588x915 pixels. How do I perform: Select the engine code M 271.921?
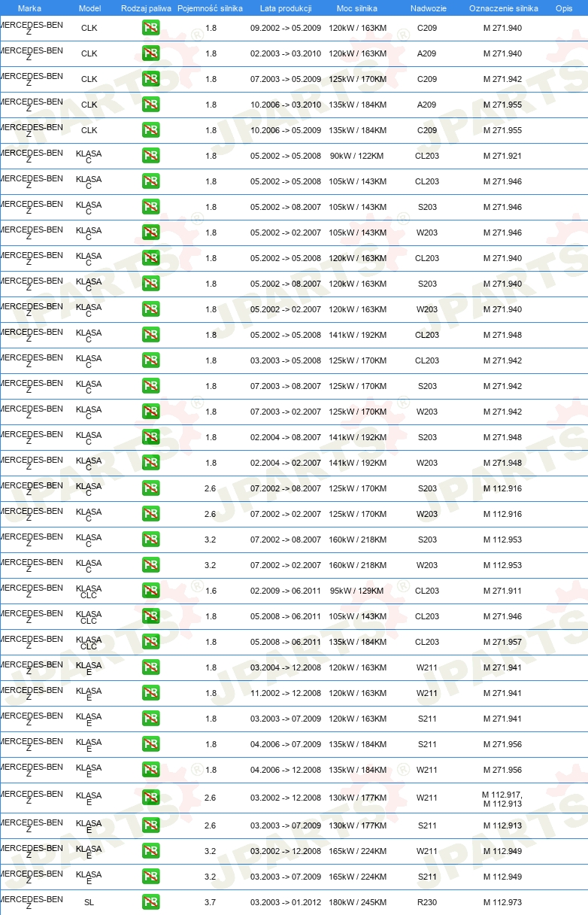pos(502,156)
